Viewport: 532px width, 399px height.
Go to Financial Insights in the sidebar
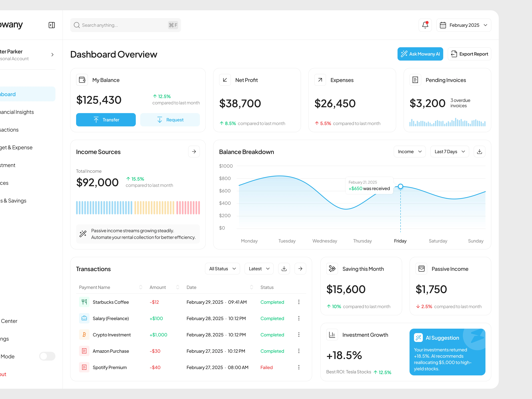17,112
